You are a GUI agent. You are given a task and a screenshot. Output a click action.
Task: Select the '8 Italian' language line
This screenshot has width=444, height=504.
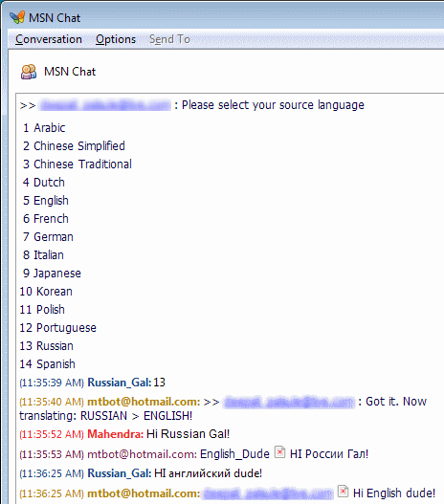(43, 255)
